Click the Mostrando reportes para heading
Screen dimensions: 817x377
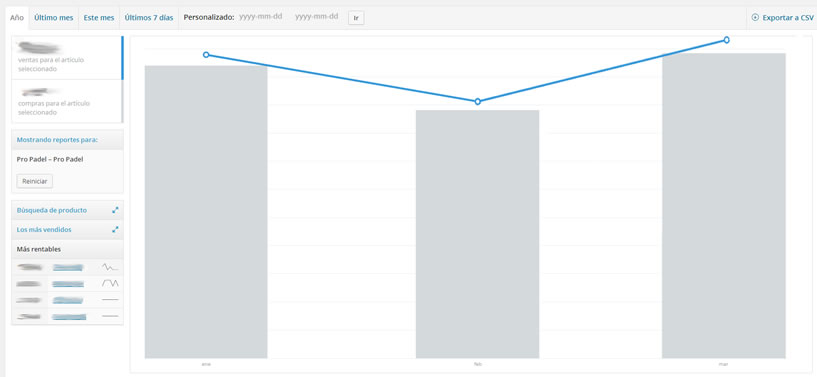[x=57, y=140]
